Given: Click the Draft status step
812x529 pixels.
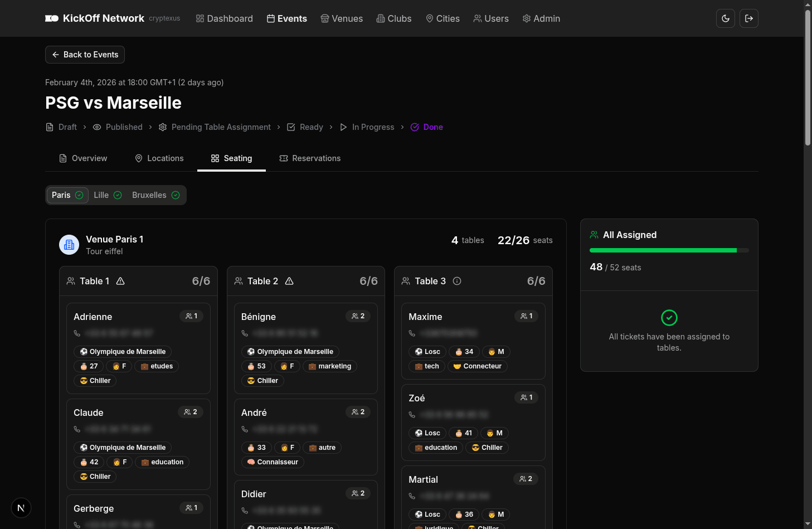Looking at the screenshot, I should coord(61,127).
